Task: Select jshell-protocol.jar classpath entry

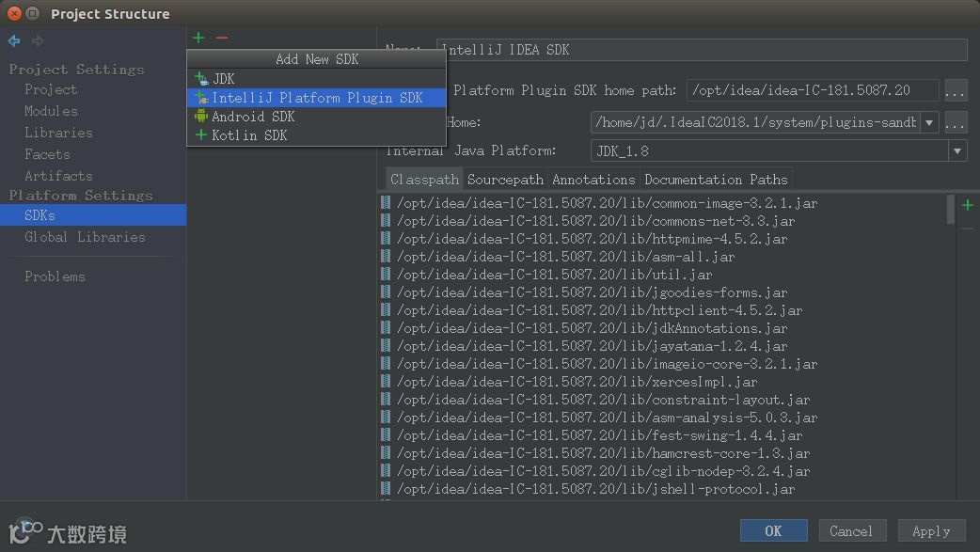Action: (x=595, y=489)
